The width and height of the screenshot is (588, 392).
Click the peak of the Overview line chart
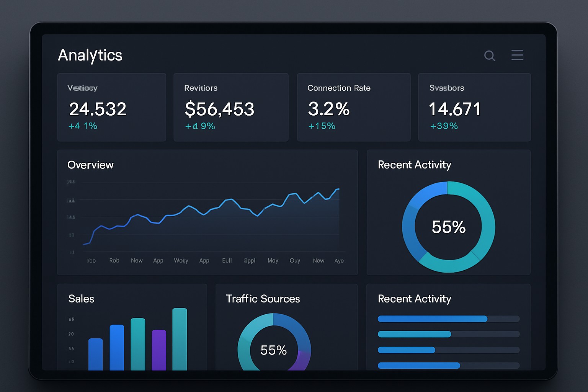[x=338, y=188]
